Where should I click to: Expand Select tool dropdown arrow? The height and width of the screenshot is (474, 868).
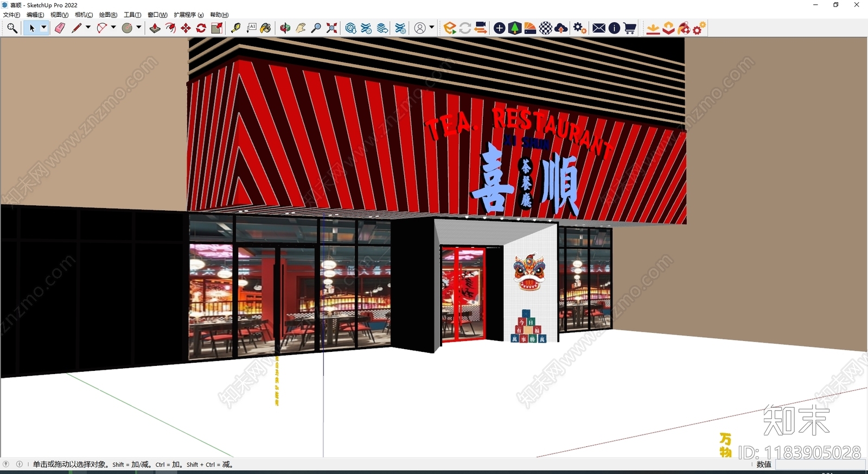tap(44, 28)
